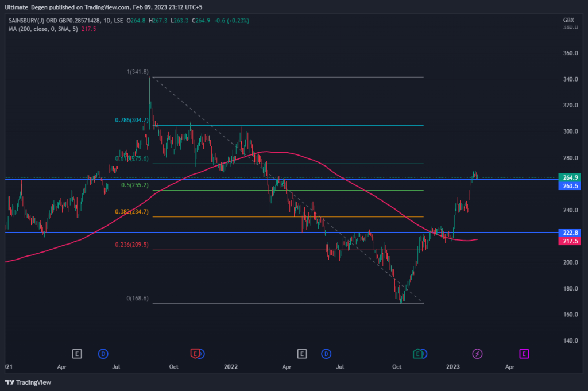Image resolution: width=588 pixels, height=391 pixels.
Task: Click the 240.0 price axis label
Action: click(570, 210)
